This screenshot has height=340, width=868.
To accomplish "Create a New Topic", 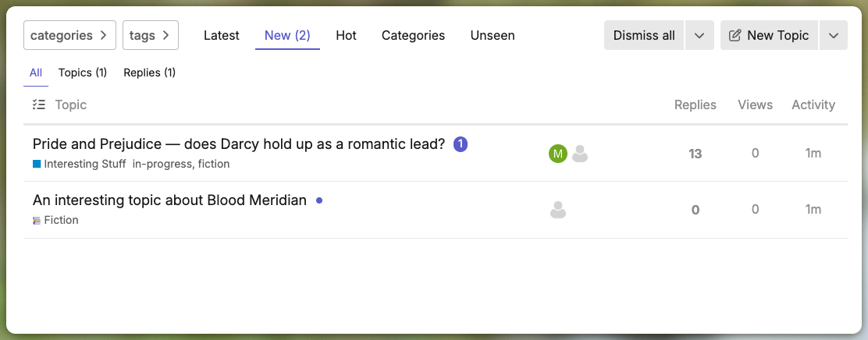I will tap(770, 35).
